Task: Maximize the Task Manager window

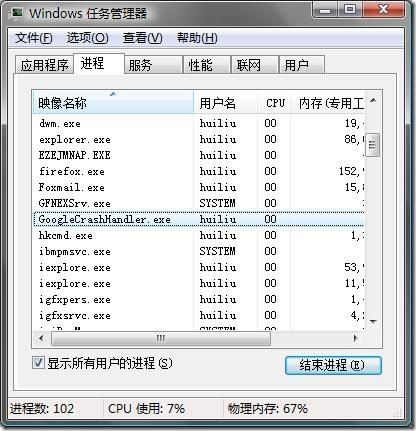Action: tap(350, 9)
